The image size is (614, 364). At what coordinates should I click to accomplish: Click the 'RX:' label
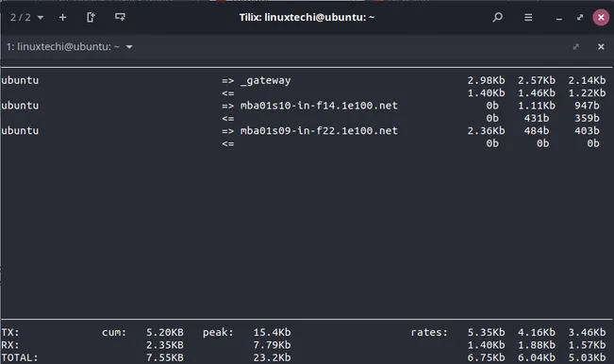pyautogui.click(x=10, y=345)
